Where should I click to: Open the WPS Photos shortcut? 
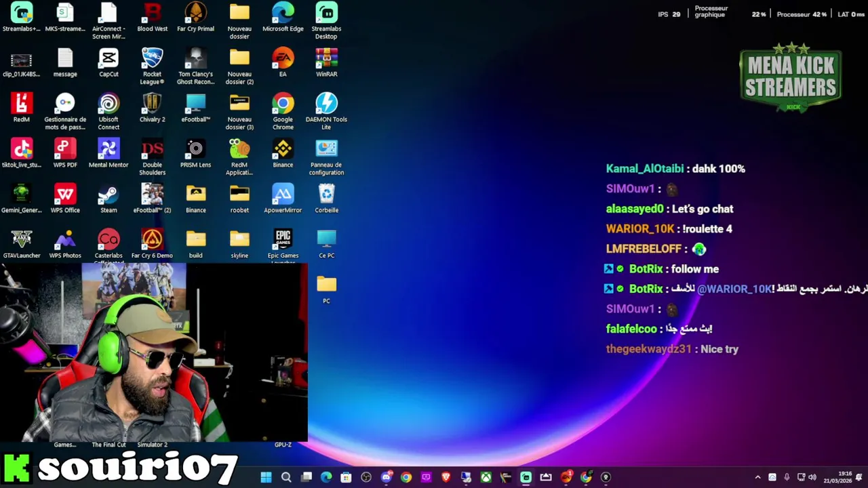tap(65, 244)
